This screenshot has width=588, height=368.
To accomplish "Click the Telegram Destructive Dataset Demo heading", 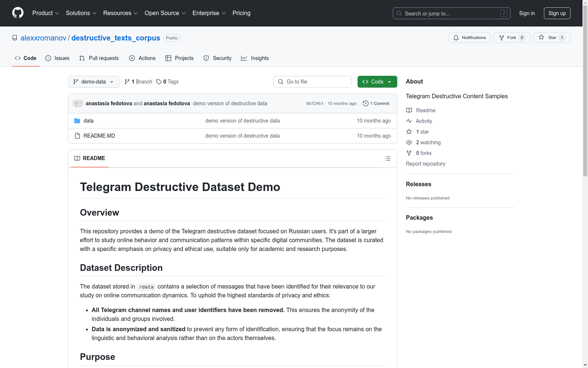I will coord(180,187).
